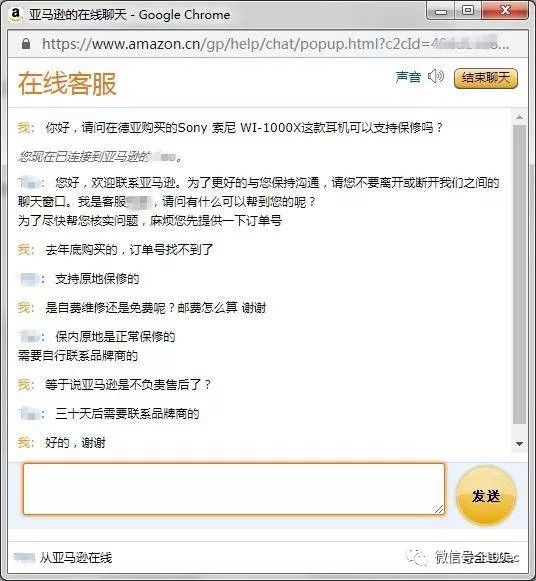
Task: Click inside the message input box
Action: point(234,489)
